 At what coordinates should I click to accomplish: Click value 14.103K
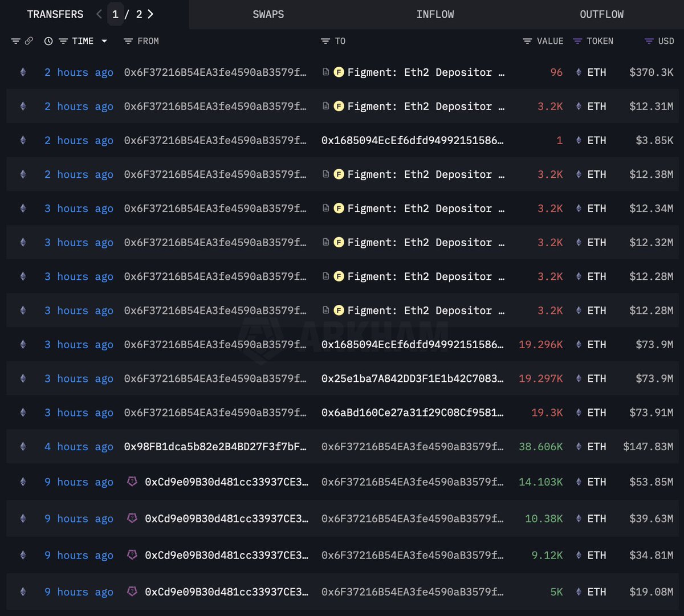540,482
